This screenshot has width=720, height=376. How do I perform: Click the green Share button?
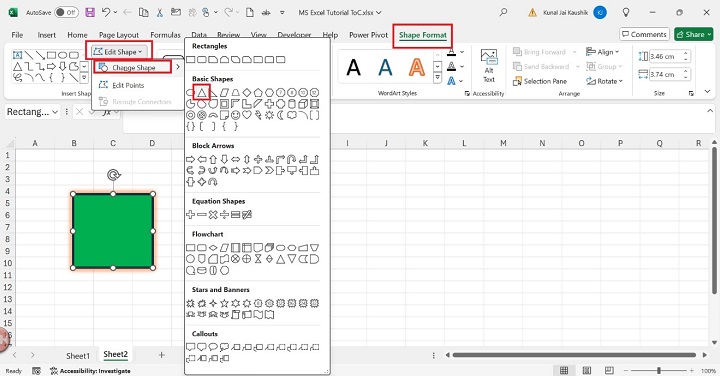(x=693, y=34)
